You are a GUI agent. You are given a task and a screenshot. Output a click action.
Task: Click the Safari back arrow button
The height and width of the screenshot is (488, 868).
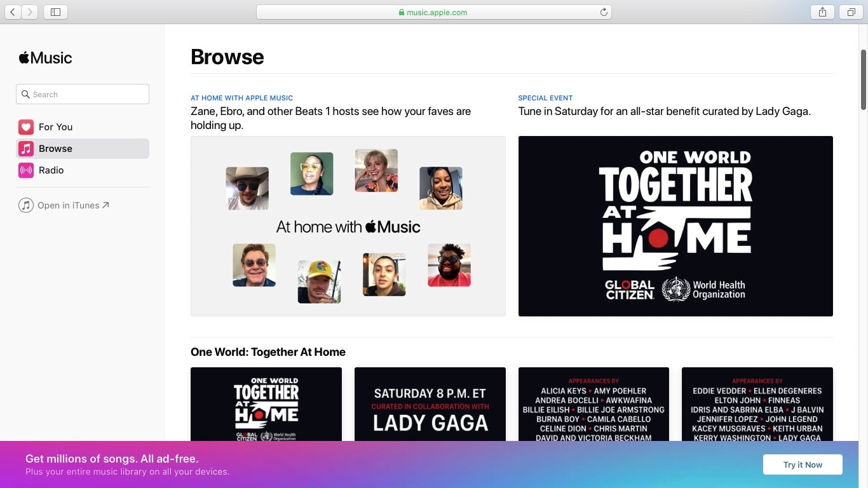13,12
